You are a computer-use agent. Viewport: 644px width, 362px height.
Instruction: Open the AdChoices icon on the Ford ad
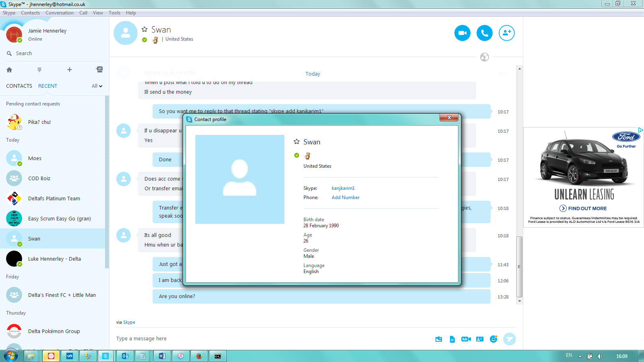click(x=640, y=130)
